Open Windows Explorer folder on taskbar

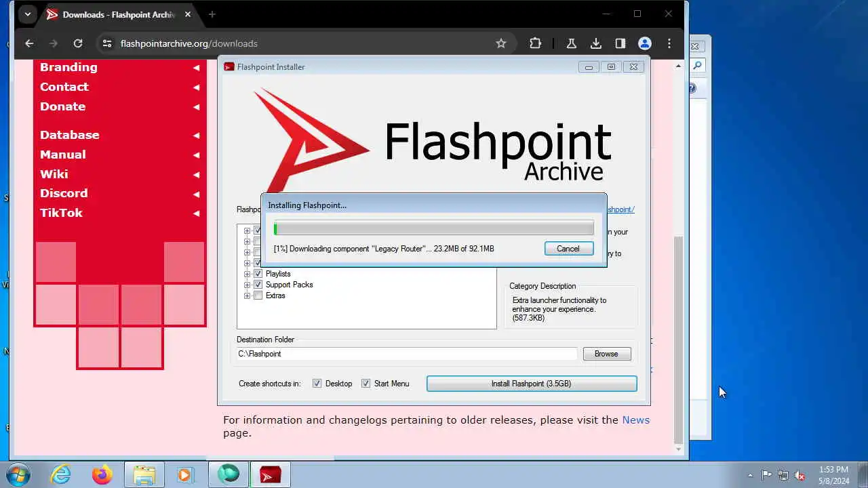click(x=144, y=474)
